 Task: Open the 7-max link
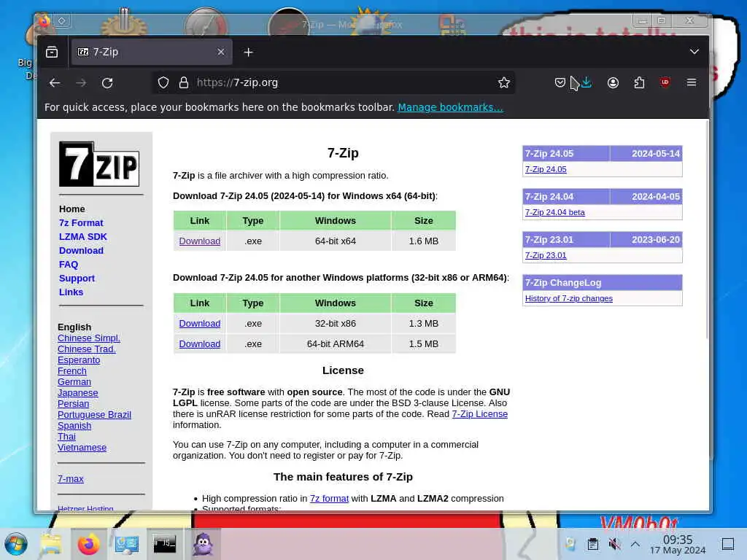point(71,479)
